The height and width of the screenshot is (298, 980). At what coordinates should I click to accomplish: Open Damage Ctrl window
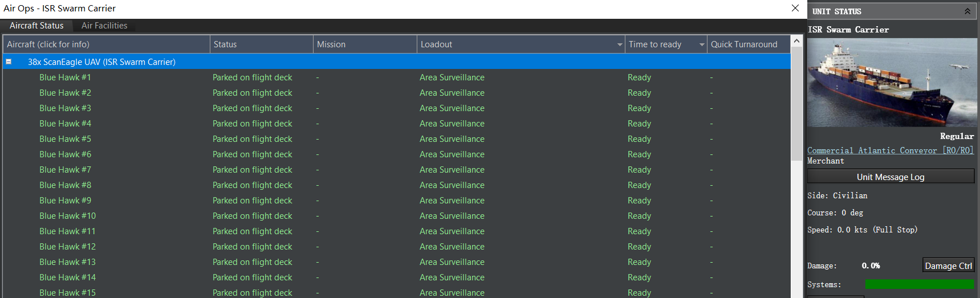coord(949,266)
